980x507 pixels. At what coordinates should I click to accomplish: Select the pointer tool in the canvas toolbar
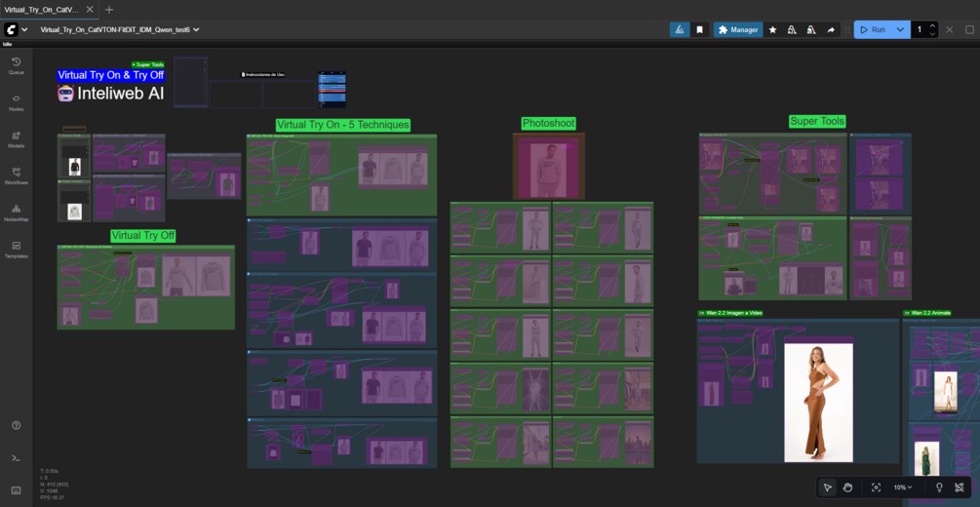(828, 487)
